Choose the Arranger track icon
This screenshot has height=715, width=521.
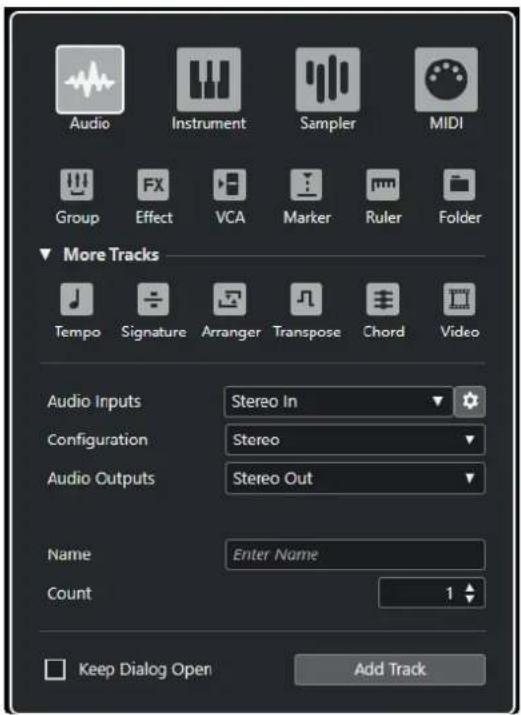click(x=230, y=299)
